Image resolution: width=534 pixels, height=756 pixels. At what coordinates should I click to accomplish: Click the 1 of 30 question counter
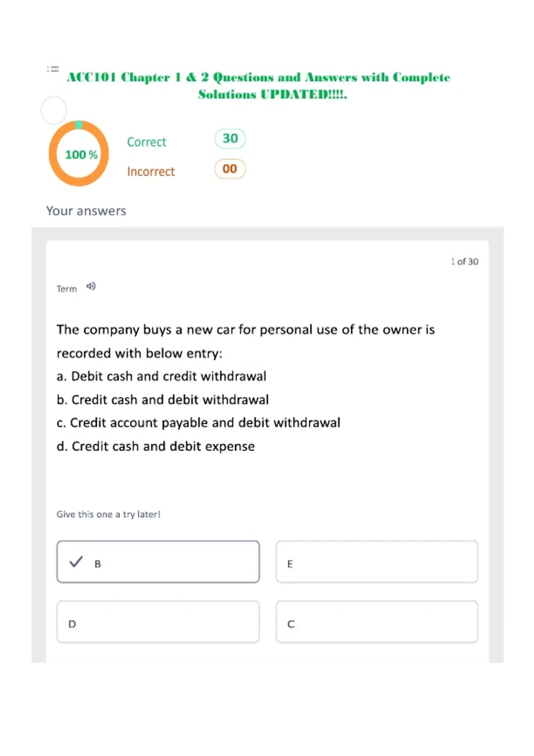click(465, 261)
